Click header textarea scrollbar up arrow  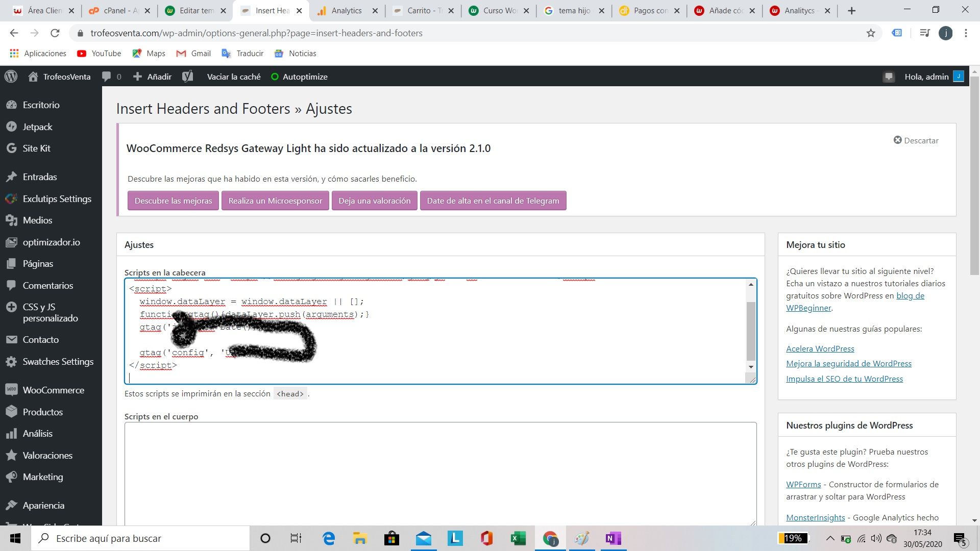point(751,284)
